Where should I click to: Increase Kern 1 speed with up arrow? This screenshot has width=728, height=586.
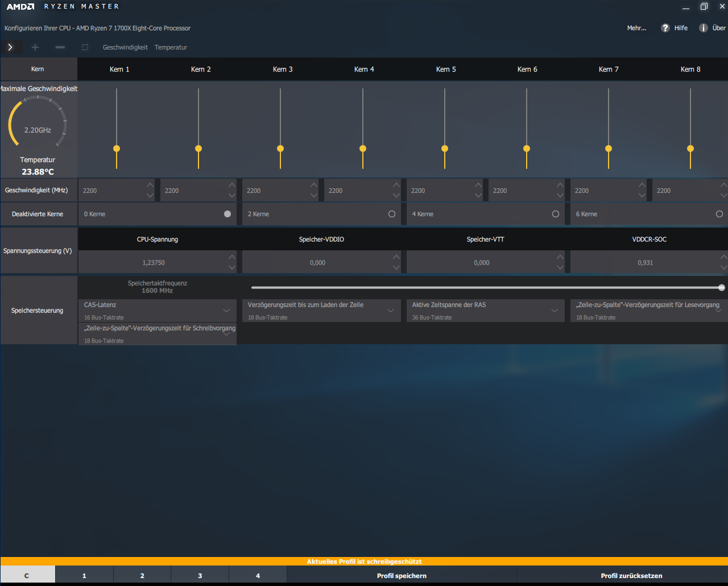tap(150, 185)
